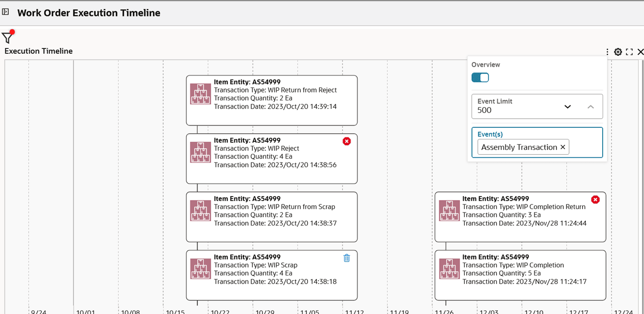This screenshot has width=644, height=314.
Task: Click the 'Execution Timeline' heading
Action: 38,51
